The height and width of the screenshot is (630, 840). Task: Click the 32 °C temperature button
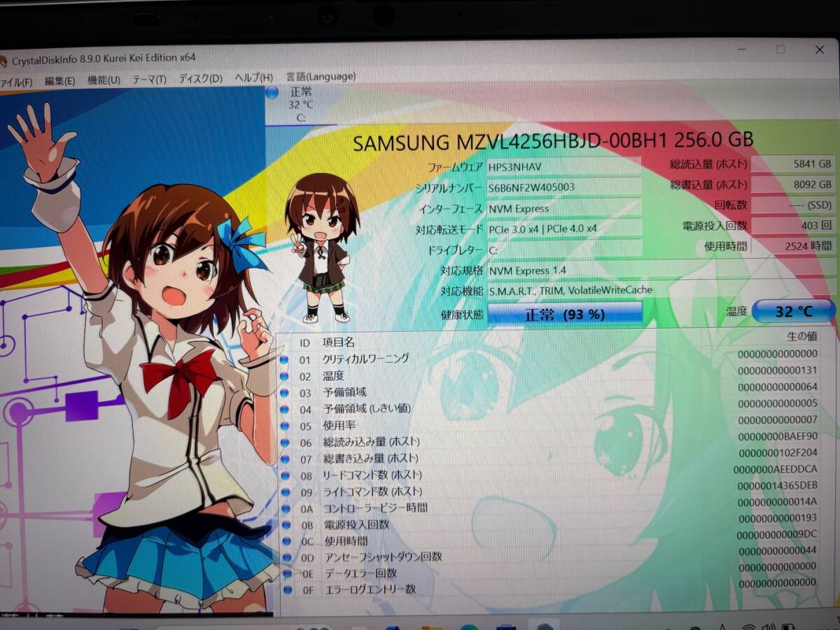pyautogui.click(x=794, y=311)
